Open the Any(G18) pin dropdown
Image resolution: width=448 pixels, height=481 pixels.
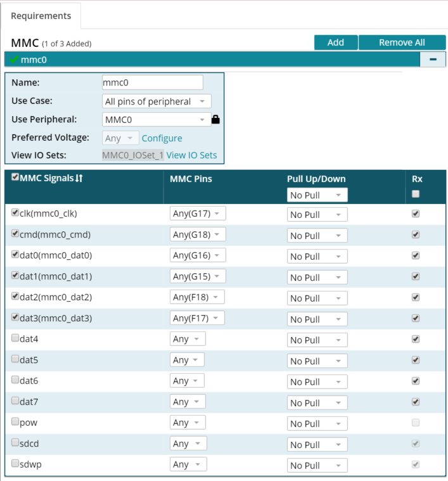coord(198,234)
